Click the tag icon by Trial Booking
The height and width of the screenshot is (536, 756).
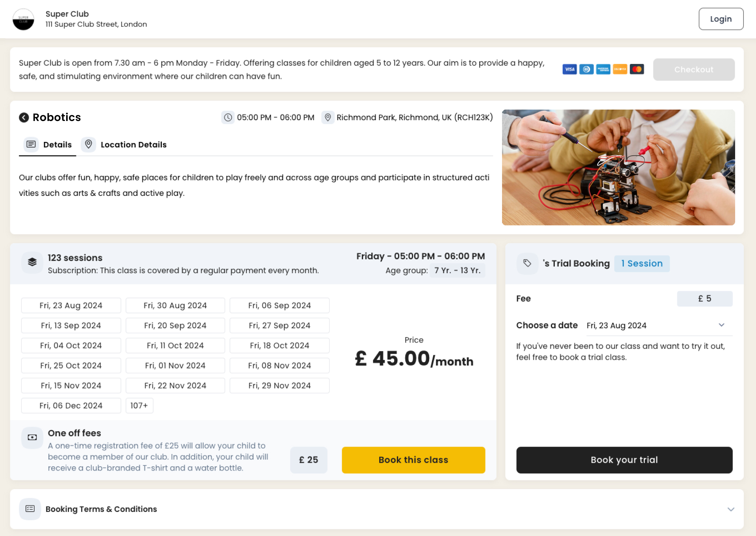(x=528, y=263)
